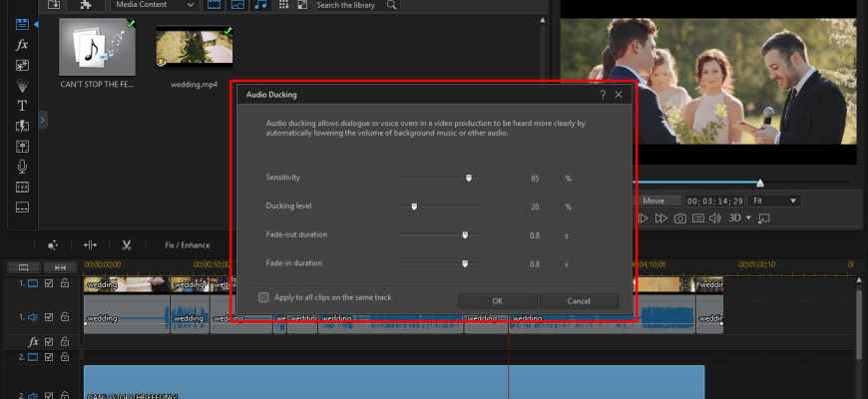
Task: Take a snapshot with the camera icon
Action: [679, 217]
